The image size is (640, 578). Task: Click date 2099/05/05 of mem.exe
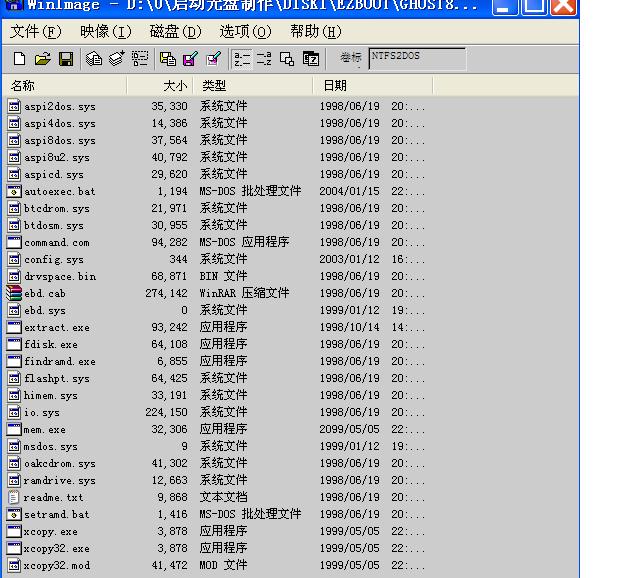pyautogui.click(x=349, y=429)
